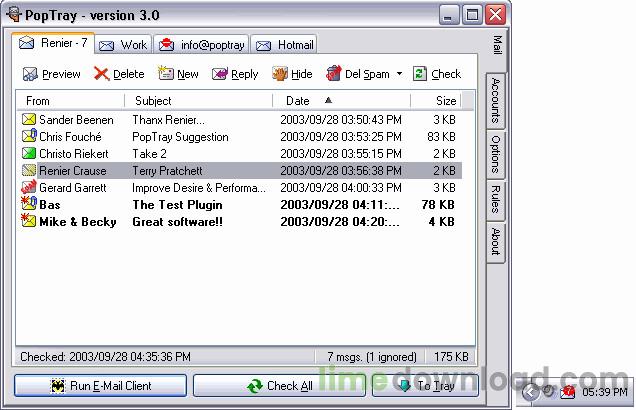
Task: Open the Del Spam dropdown arrow
Action: coord(400,74)
